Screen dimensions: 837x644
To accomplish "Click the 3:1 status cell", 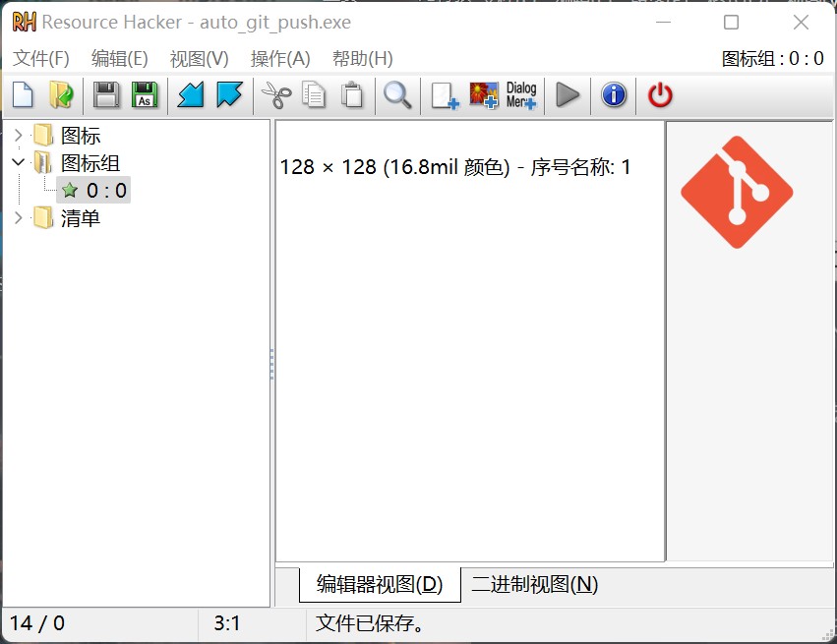I will point(227,623).
